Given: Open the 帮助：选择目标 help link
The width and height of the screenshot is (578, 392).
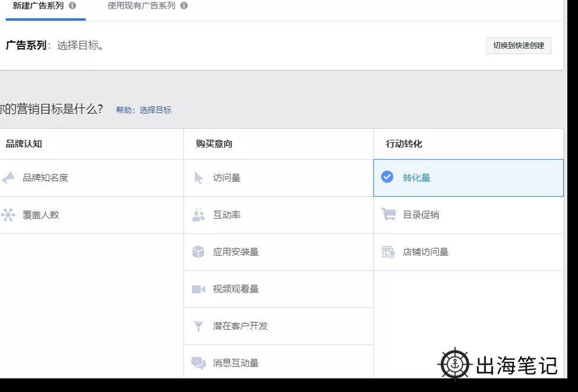Looking at the screenshot, I should (x=143, y=110).
